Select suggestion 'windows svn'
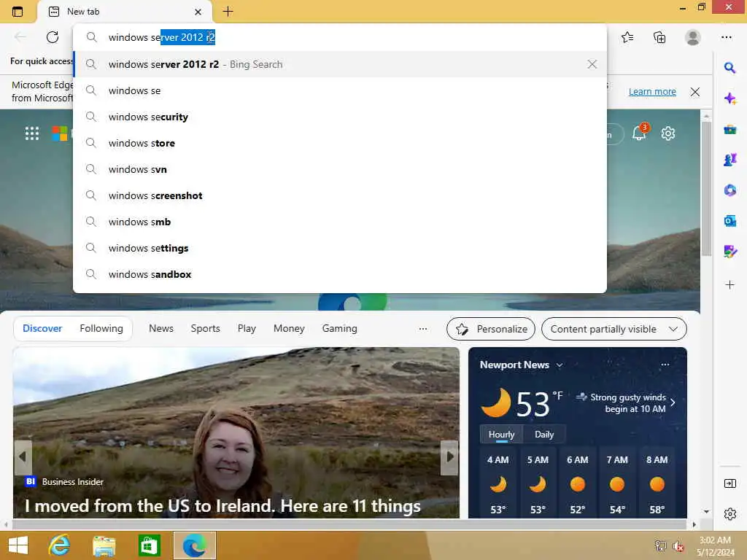The width and height of the screenshot is (747, 560). tap(340, 169)
